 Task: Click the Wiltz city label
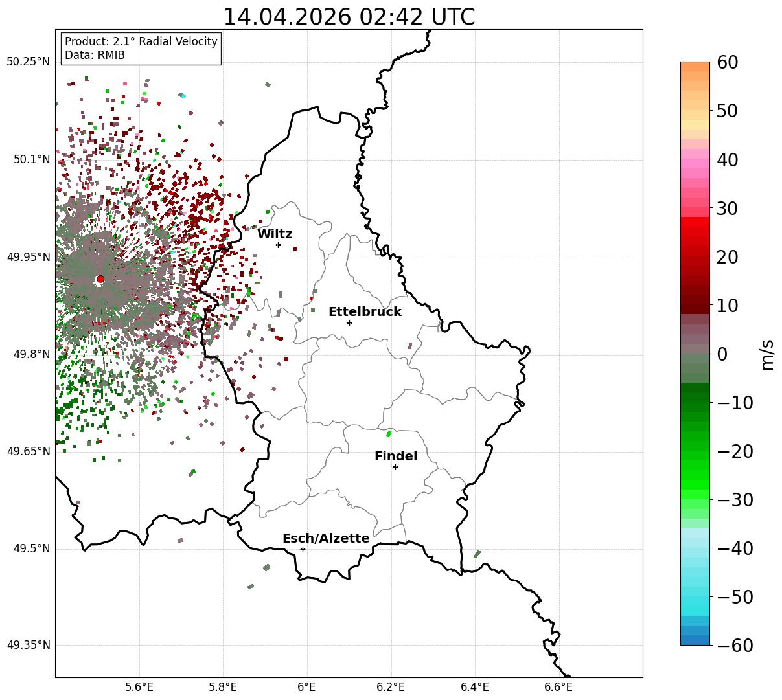(275, 234)
